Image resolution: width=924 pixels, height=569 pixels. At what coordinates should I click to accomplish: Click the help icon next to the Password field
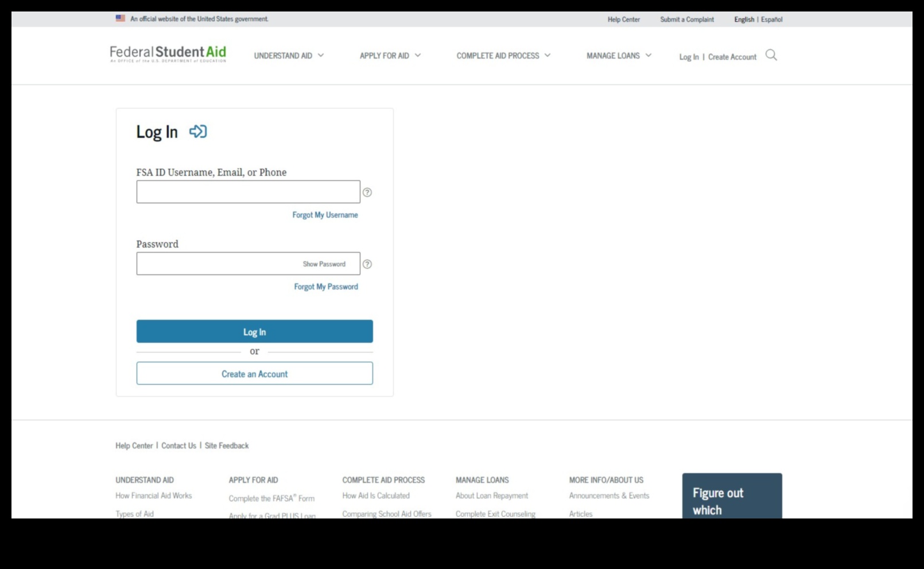pos(368,264)
